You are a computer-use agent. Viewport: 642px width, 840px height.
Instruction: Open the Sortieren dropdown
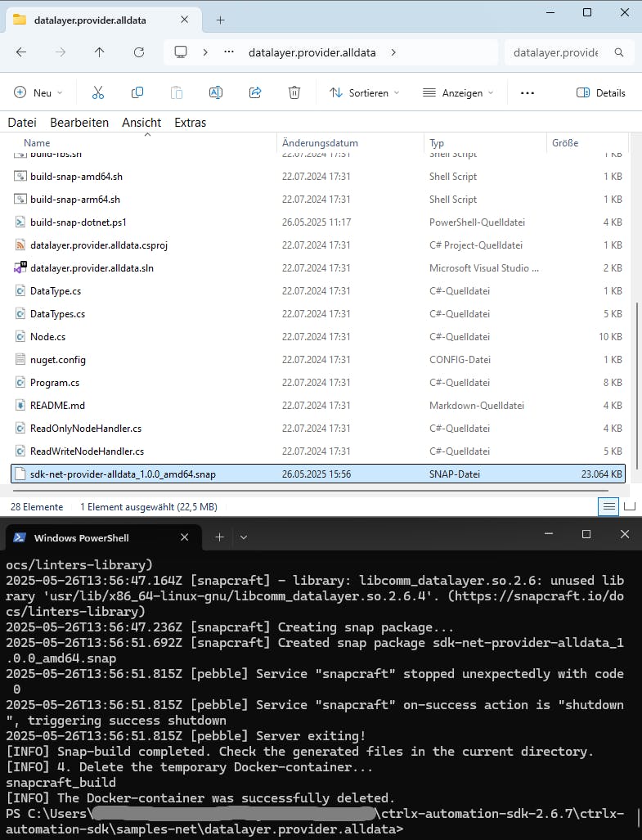365,92
